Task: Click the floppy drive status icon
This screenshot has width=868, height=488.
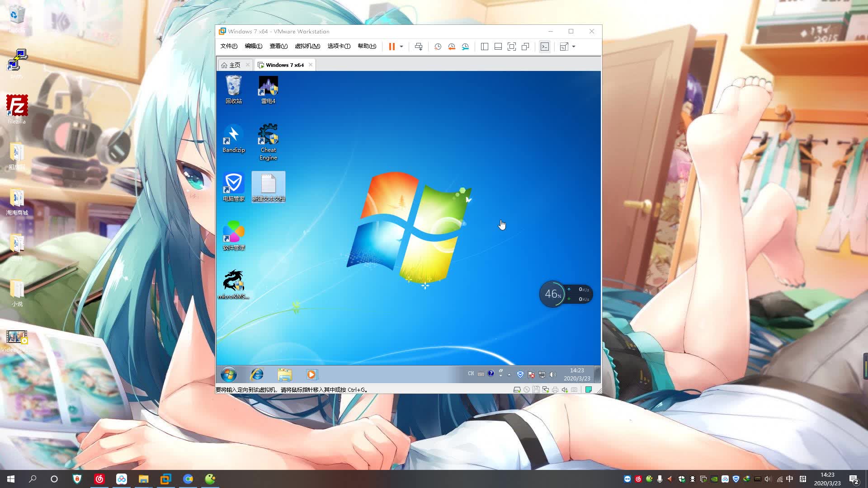Action: pos(536,389)
